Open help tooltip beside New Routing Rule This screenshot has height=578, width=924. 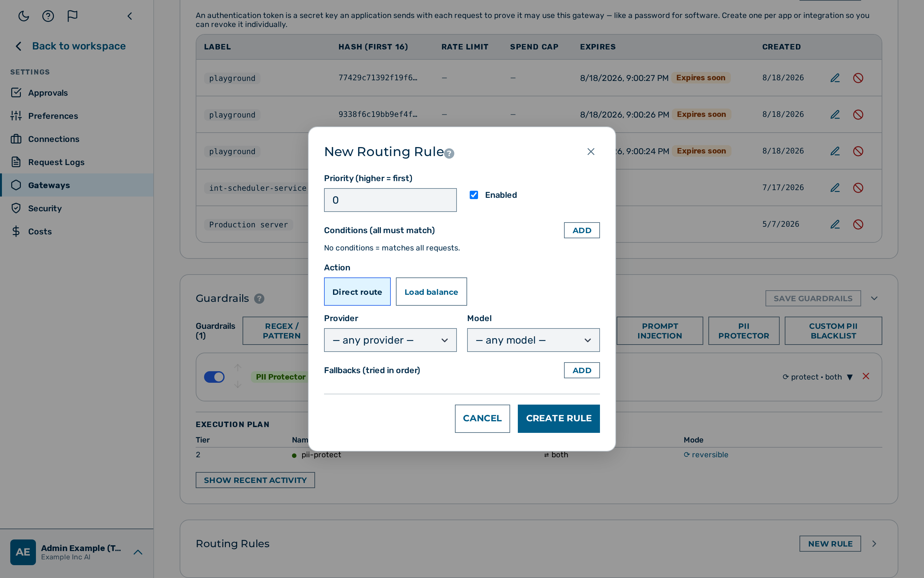coord(449,154)
